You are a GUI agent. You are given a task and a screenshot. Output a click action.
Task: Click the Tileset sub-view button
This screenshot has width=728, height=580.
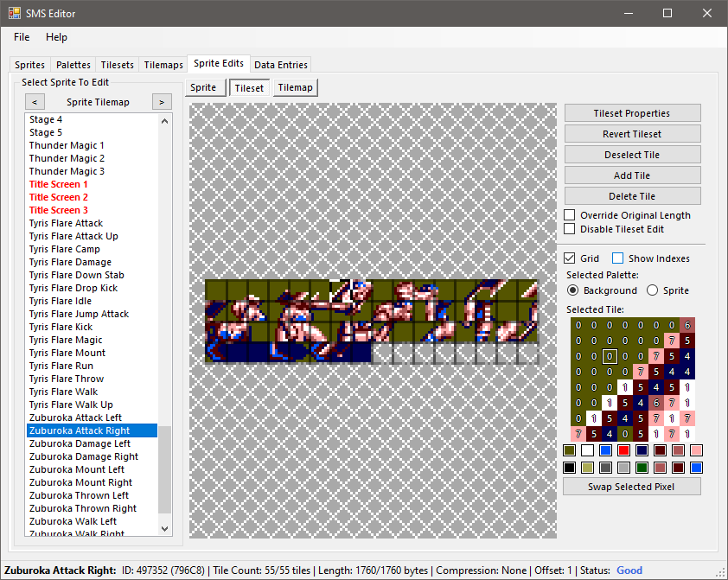249,87
